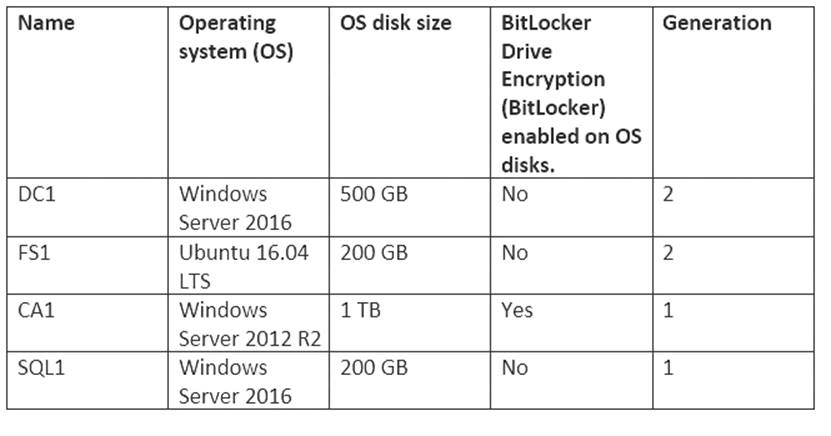
Task: Select the Ubuntu 16.04 LTS cell
Action: (x=244, y=267)
